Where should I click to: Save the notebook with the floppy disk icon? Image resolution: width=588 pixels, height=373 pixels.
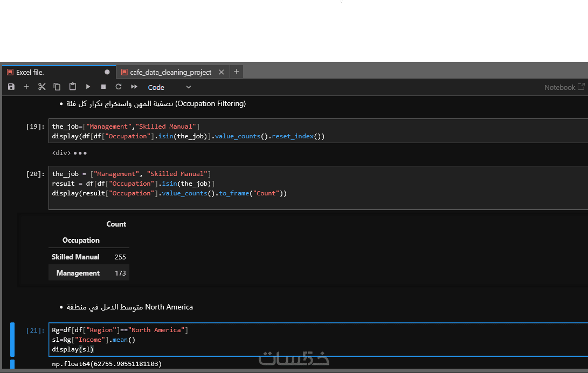point(11,87)
